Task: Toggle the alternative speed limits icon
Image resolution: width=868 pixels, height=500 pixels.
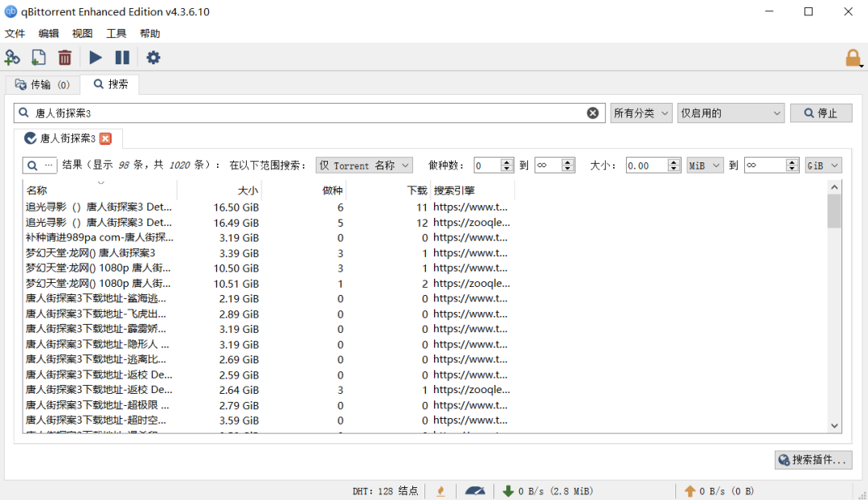Action: click(475, 491)
